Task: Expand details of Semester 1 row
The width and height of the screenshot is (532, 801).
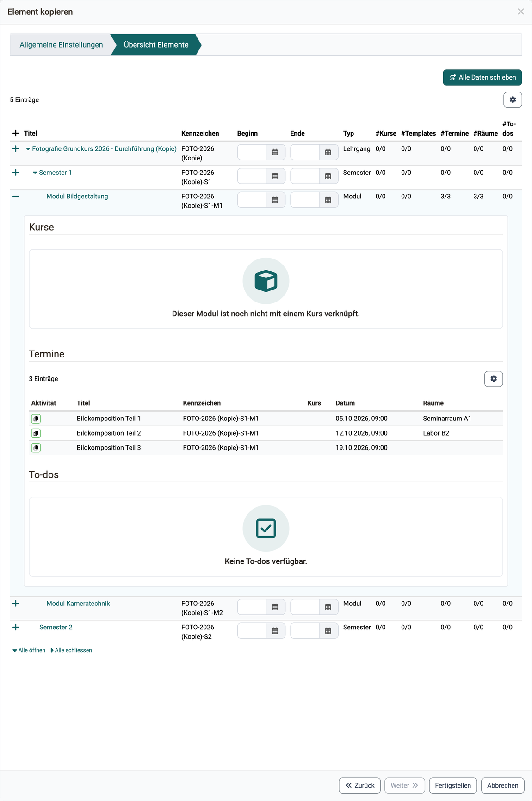Action: [x=16, y=173]
